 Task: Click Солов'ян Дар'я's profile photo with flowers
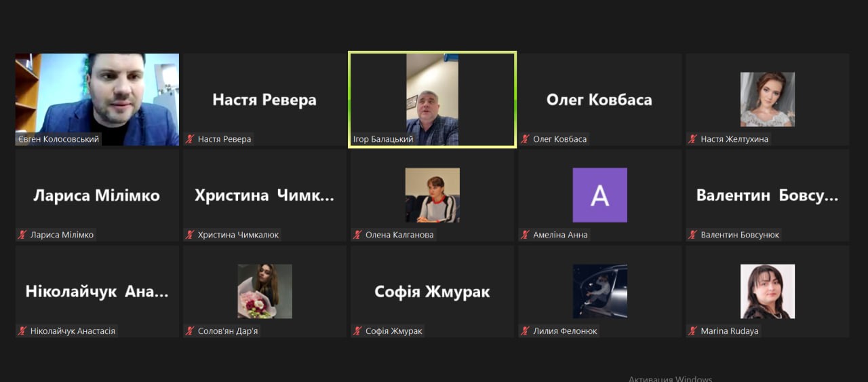click(264, 292)
